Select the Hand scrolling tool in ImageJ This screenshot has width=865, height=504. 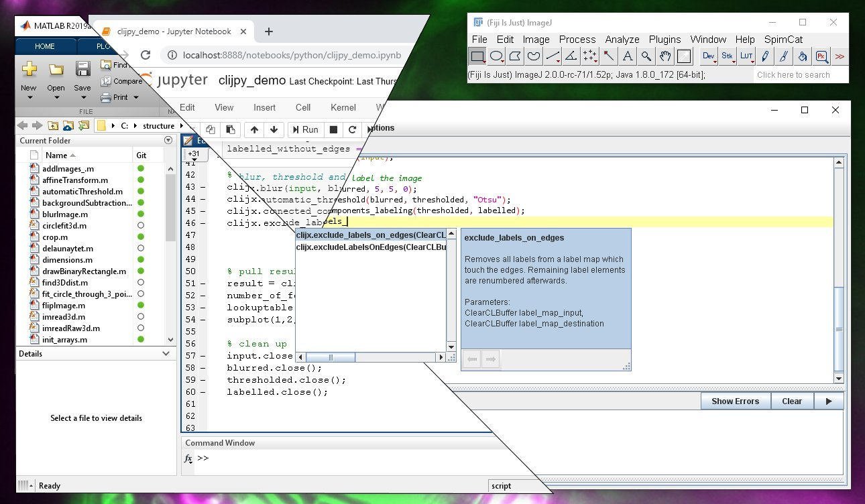(665, 56)
